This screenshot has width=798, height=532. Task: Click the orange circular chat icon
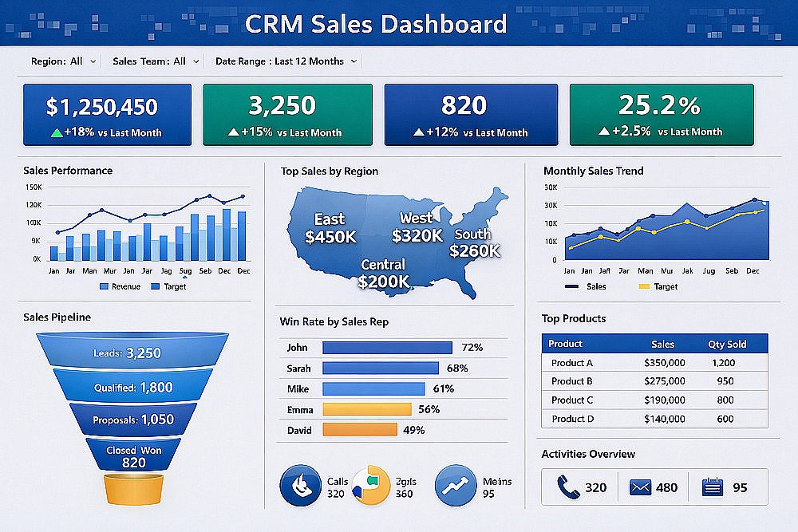coord(370,485)
